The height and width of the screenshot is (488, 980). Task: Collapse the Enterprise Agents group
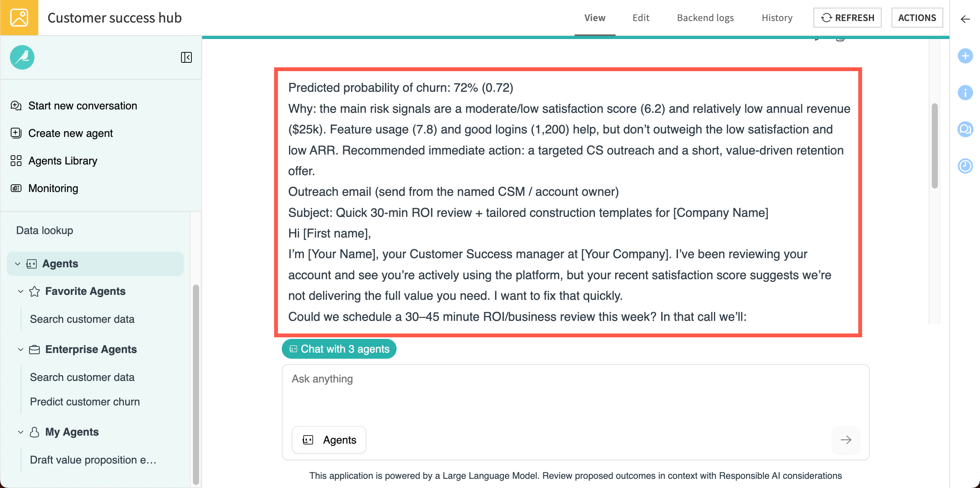(21, 350)
